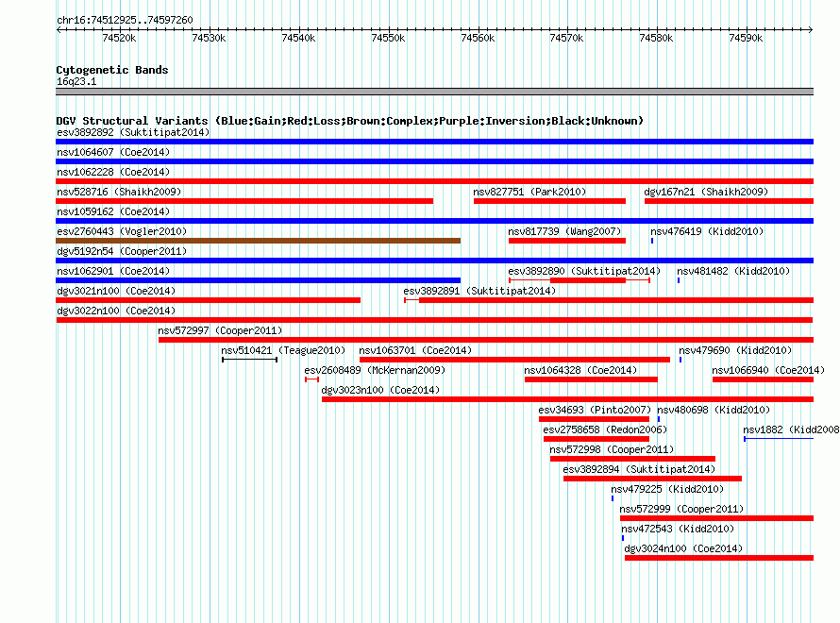Viewport: 840px width, 623px height.
Task: Click the esv3892892 (Suktitipat2014) variant label
Action: tap(133, 132)
